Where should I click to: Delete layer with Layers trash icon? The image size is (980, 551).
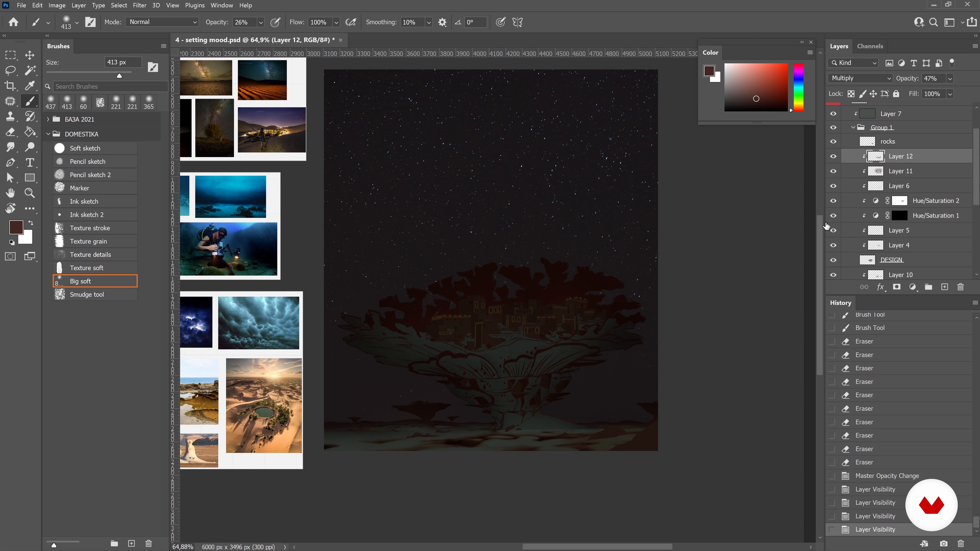[x=961, y=287]
